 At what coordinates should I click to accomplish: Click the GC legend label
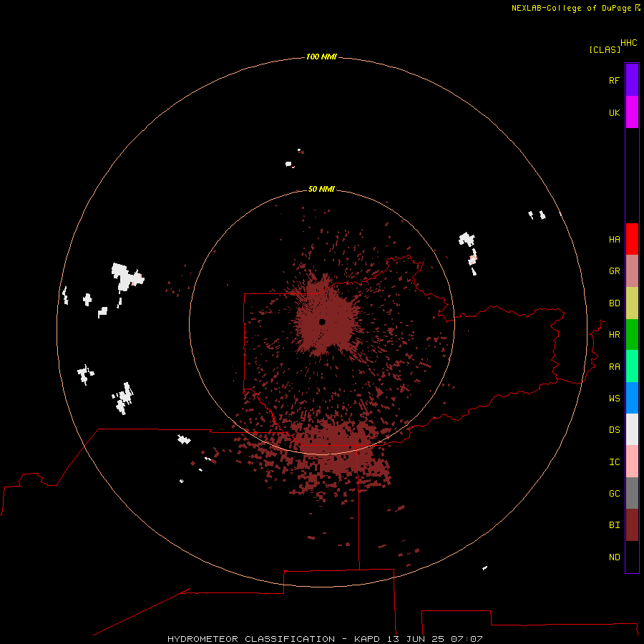click(614, 494)
